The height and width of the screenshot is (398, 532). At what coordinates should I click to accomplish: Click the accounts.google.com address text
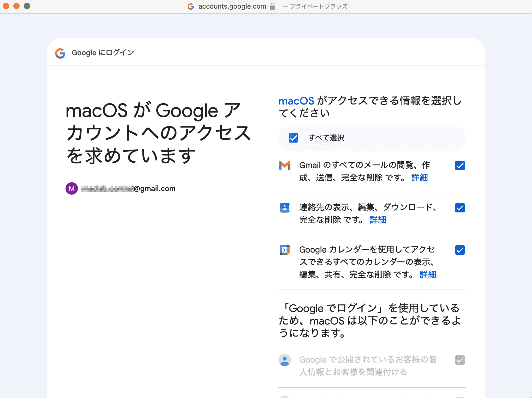[232, 6]
